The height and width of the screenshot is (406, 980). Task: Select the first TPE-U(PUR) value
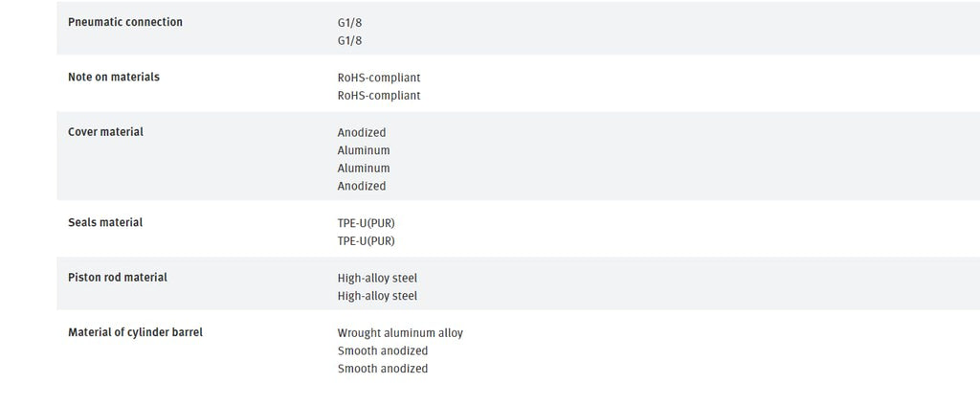367,223
